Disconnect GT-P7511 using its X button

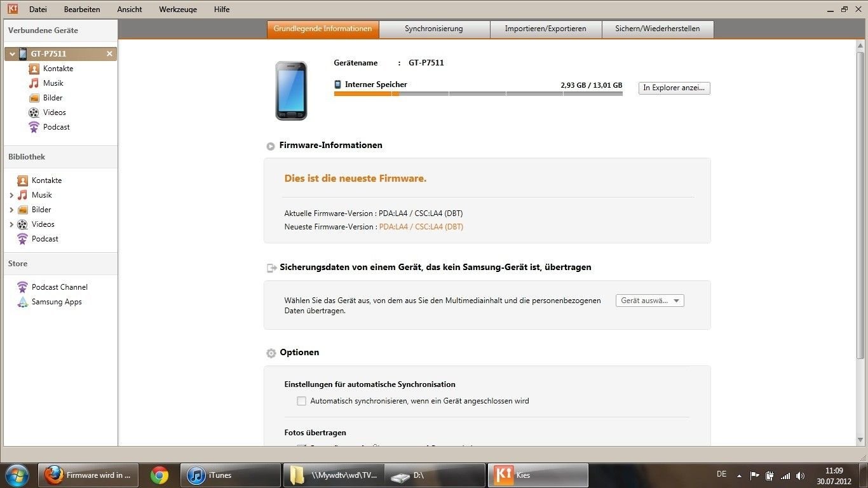(109, 54)
